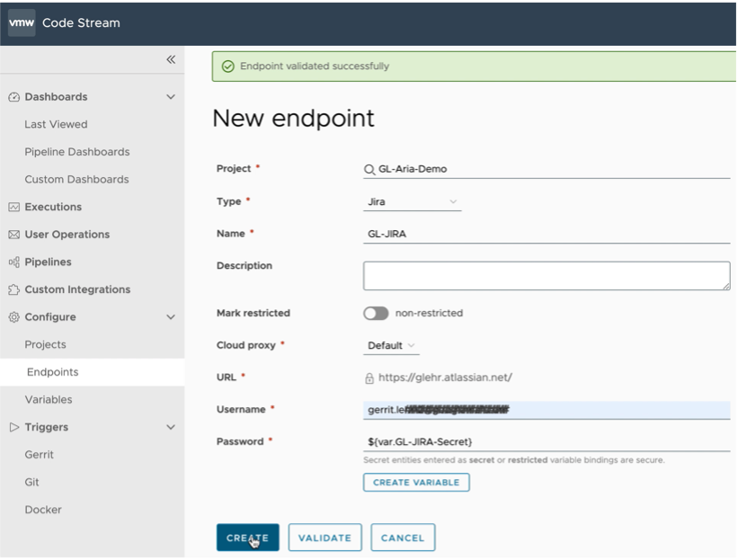Viewport: 738px width, 560px height.
Task: Click the 'non-restricted' label
Action: coord(430,314)
